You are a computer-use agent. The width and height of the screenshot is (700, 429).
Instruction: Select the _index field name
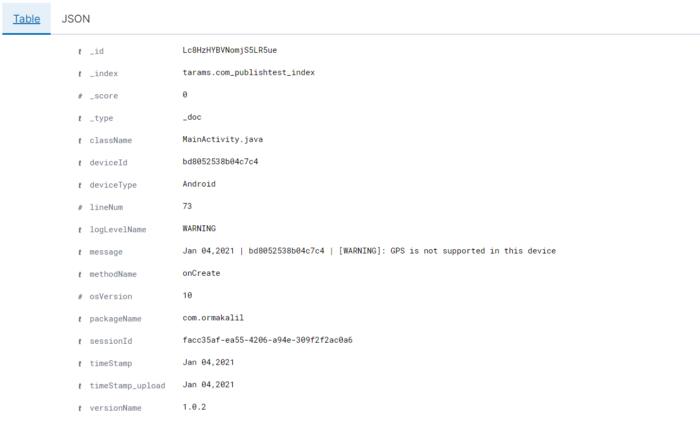104,74
